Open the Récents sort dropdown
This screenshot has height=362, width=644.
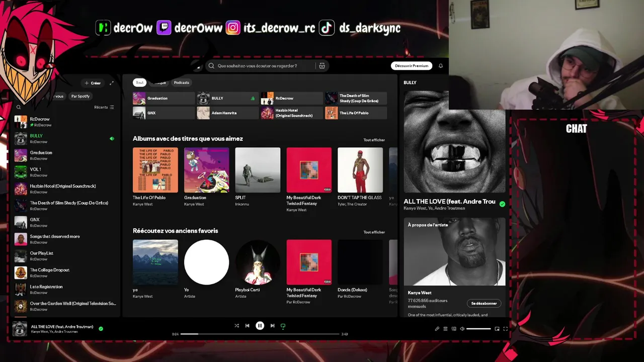coord(104,107)
